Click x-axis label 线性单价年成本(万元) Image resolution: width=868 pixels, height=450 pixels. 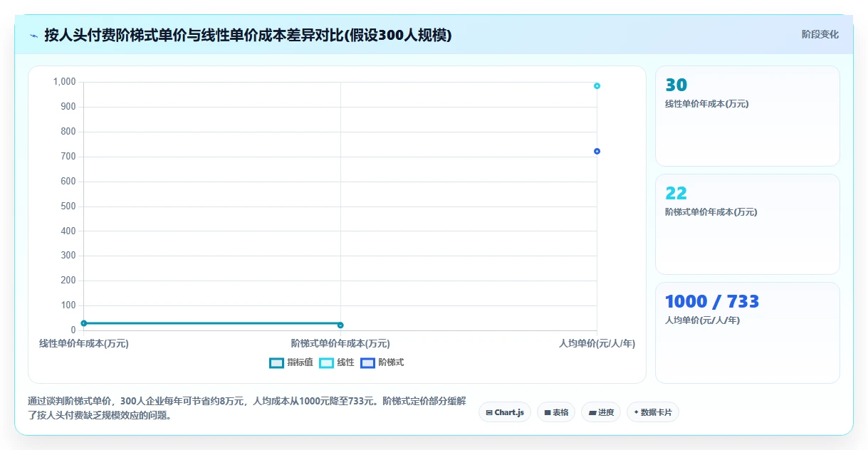point(84,343)
